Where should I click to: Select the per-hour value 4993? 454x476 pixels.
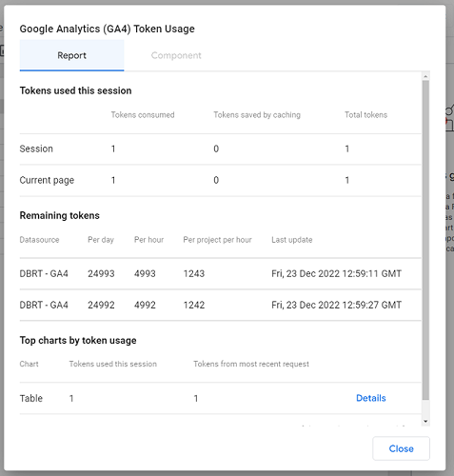coord(145,273)
